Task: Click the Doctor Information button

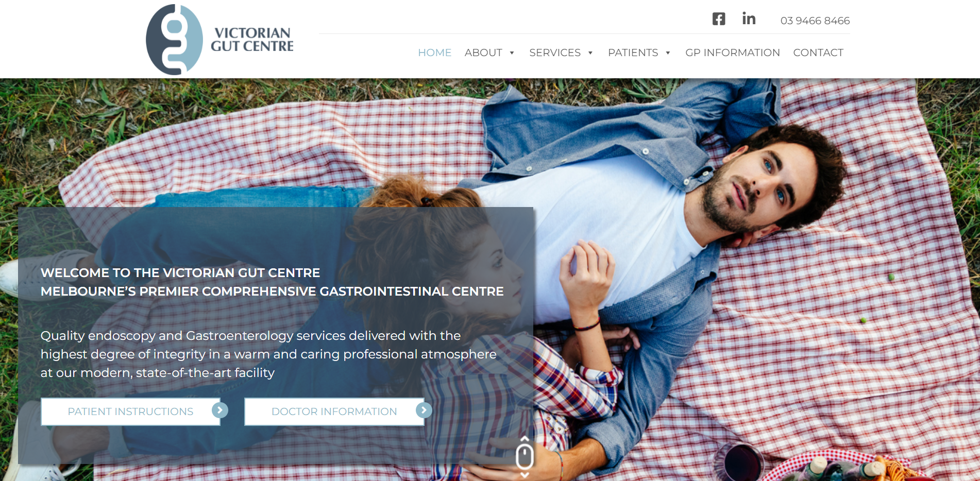Action: tap(334, 411)
